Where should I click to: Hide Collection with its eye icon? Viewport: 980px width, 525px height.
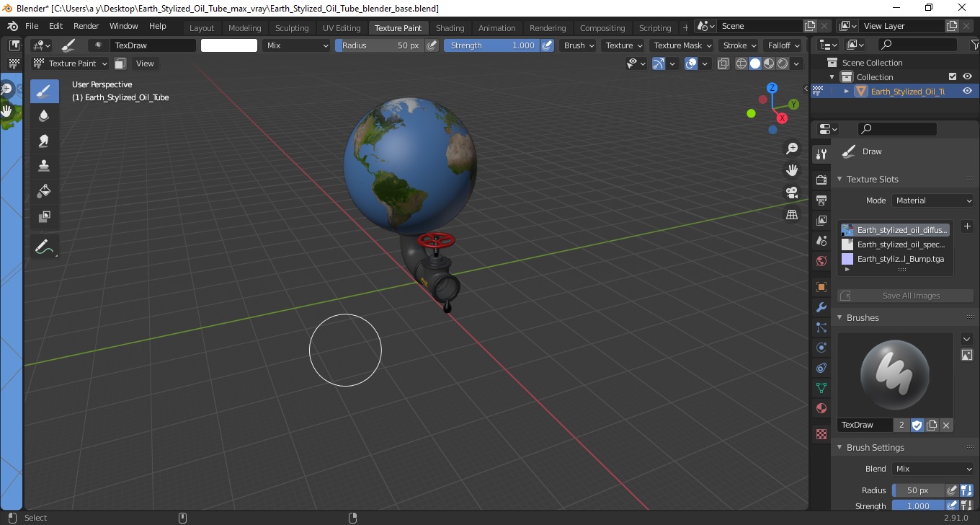point(967,76)
